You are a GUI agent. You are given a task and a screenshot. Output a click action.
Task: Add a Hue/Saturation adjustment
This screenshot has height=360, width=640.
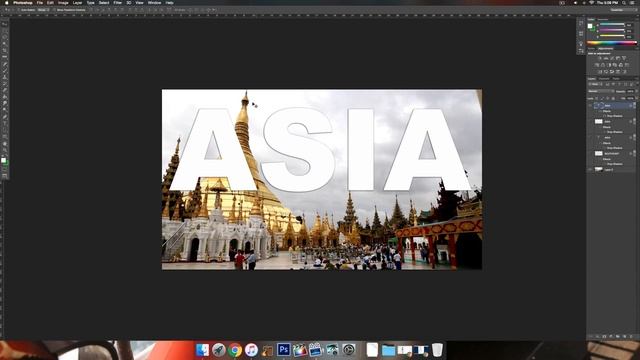pyautogui.click(x=597, y=65)
